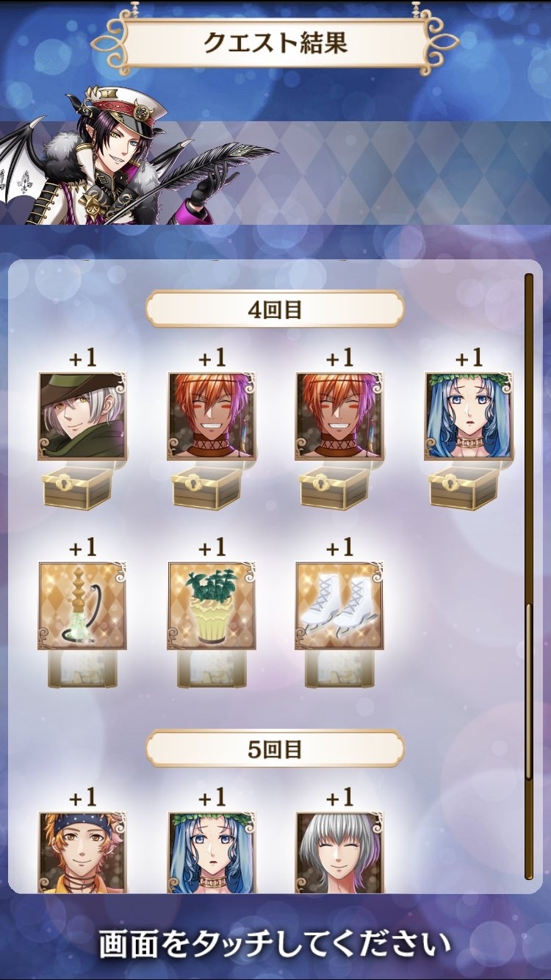The image size is (551, 980).
Task: Tap the 5回目 round header
Action: pos(275,749)
